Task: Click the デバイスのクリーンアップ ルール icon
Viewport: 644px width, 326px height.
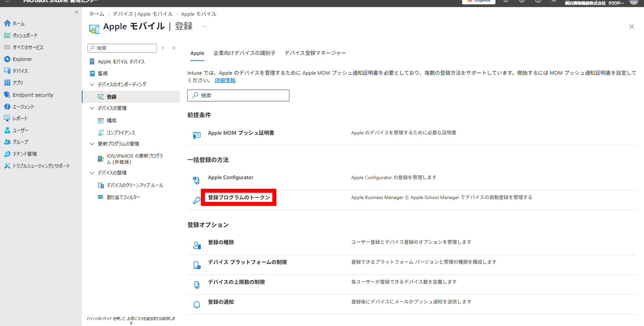Action: (x=101, y=185)
